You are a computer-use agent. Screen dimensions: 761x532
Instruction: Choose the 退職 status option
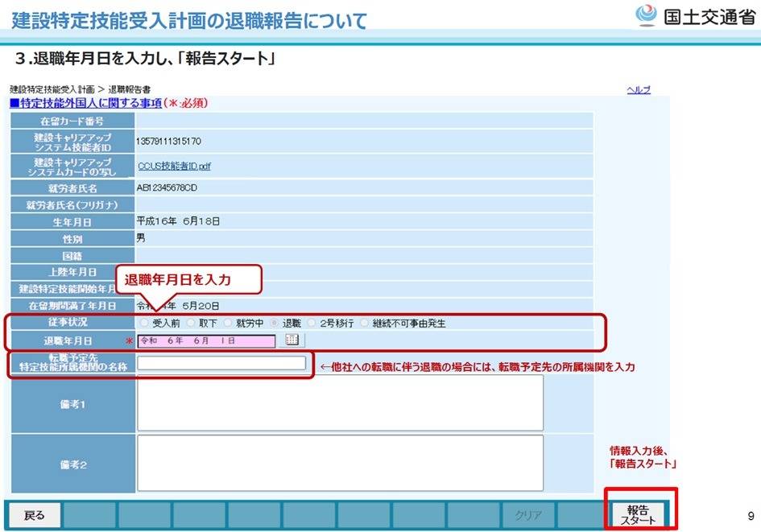pyautogui.click(x=275, y=323)
